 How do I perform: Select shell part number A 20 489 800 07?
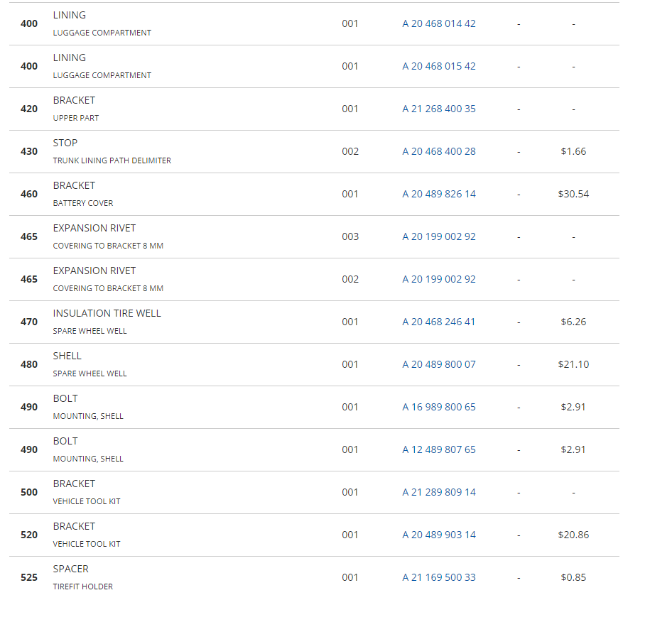[439, 364]
